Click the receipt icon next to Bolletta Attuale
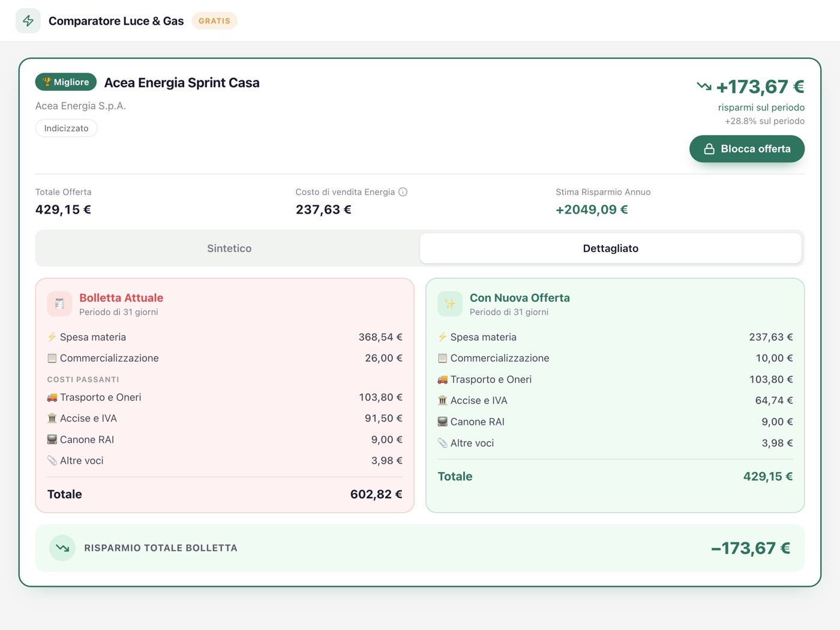This screenshot has height=630, width=840. (x=59, y=304)
